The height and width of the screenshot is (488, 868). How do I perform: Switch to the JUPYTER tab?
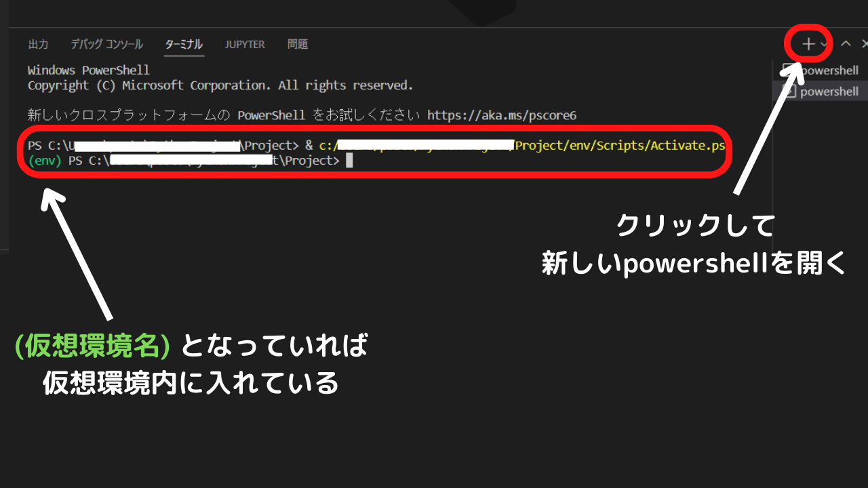[x=245, y=44]
